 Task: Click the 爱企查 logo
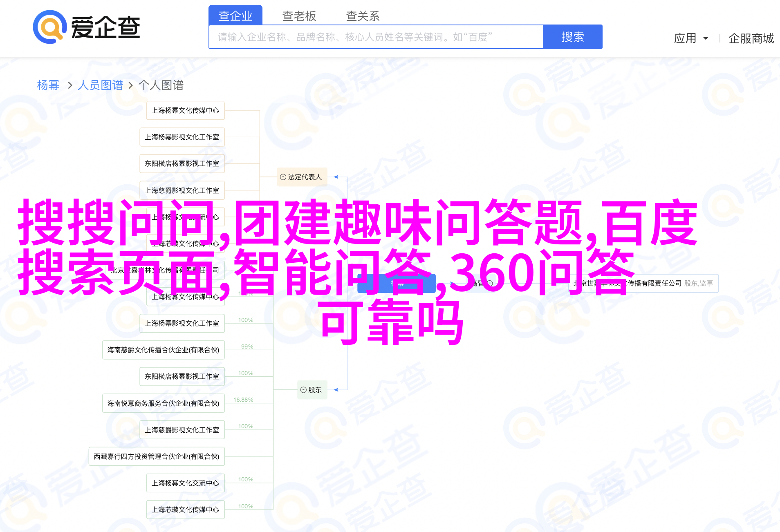(x=87, y=27)
